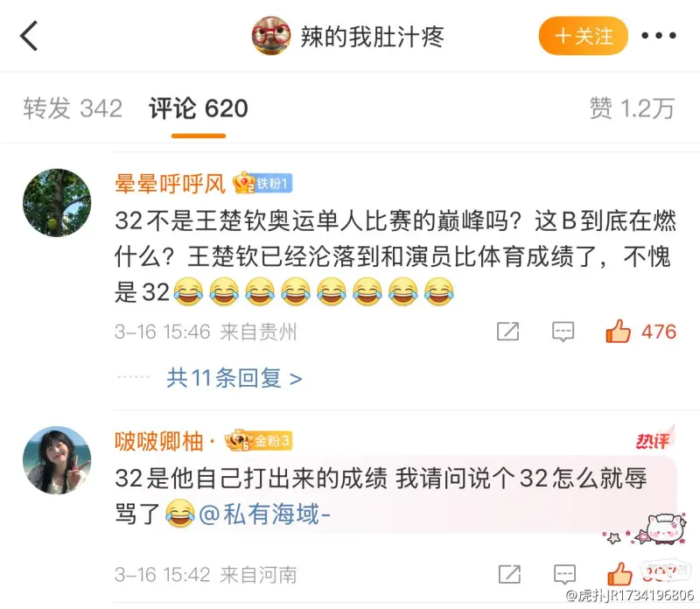
Task: Select the 评论 620 tab
Action: tap(199, 108)
